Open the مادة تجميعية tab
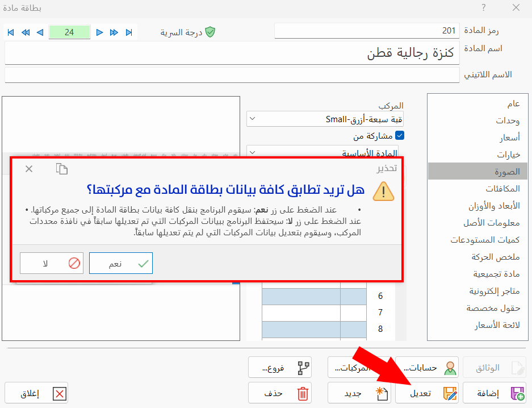The width and height of the screenshot is (532, 408). 477,273
